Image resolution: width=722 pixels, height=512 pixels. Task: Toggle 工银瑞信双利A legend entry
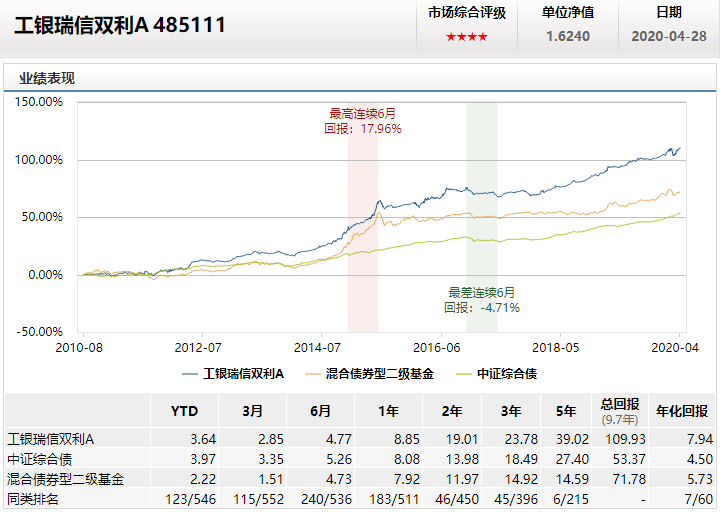233,373
